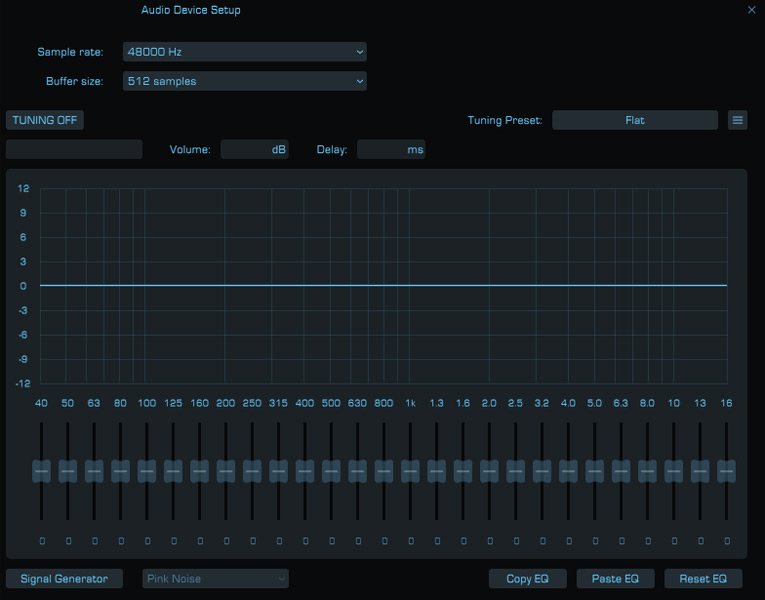Close the Audio Device Setup dialog

pyautogui.click(x=752, y=10)
